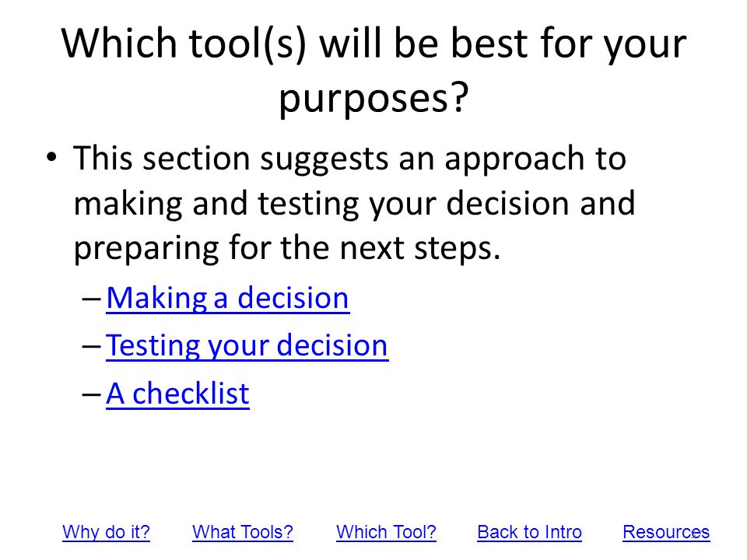The height and width of the screenshot is (560, 747).
Task: Follow the Testing your decision link
Action: [247, 346]
